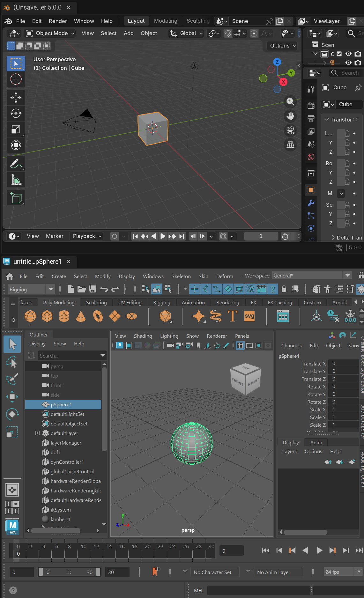The height and width of the screenshot is (598, 364).
Task: Click the SVG import shelf icon
Action: pos(249,316)
